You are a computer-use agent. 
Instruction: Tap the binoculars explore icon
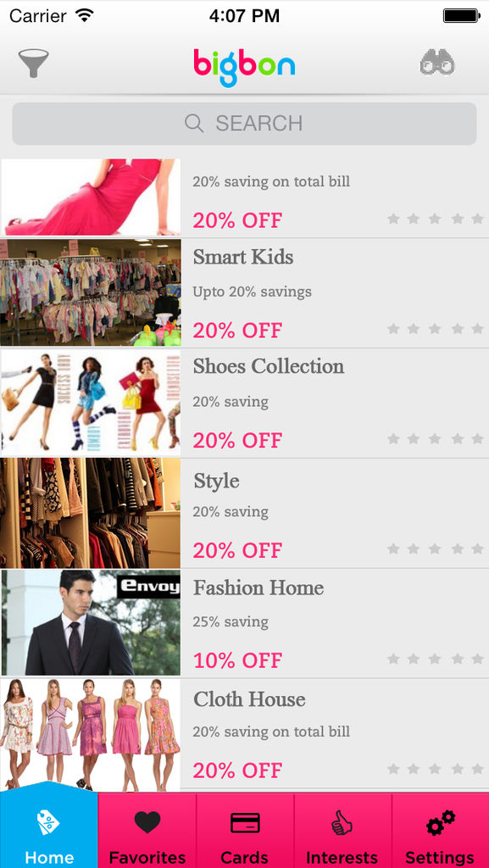click(437, 63)
